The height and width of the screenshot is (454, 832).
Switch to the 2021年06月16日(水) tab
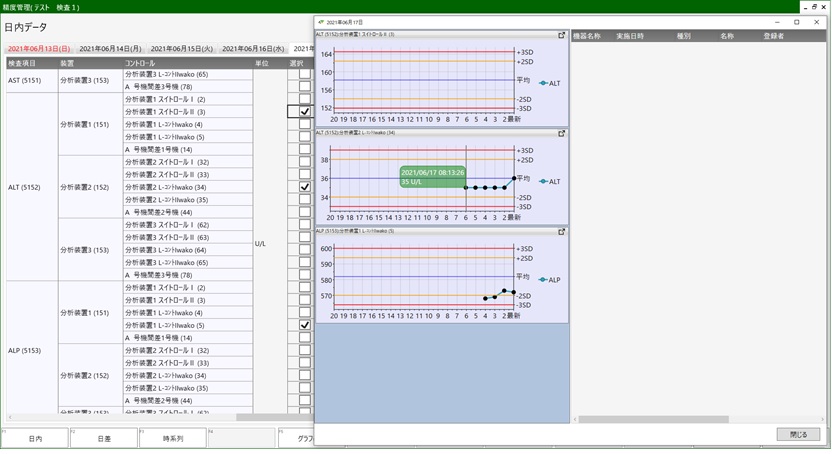point(253,48)
